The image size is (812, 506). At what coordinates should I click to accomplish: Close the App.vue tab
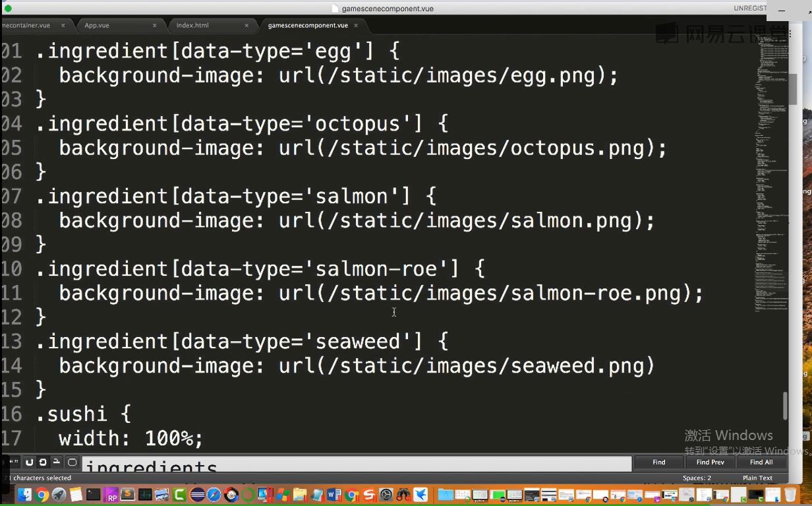155,25
